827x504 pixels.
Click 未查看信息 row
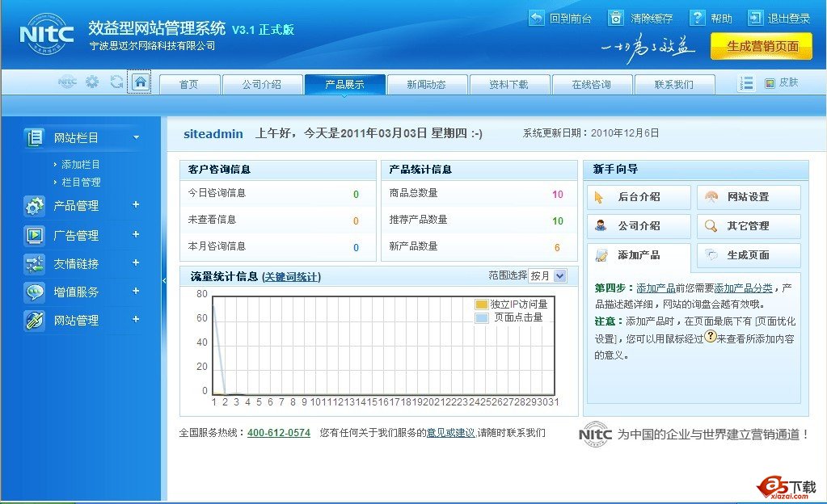pos(278,220)
